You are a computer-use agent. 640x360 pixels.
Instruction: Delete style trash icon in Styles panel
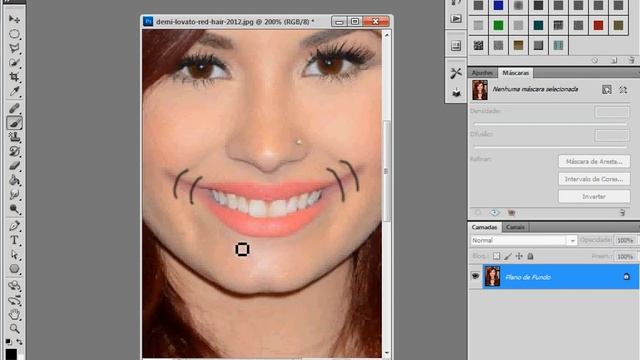(x=631, y=60)
